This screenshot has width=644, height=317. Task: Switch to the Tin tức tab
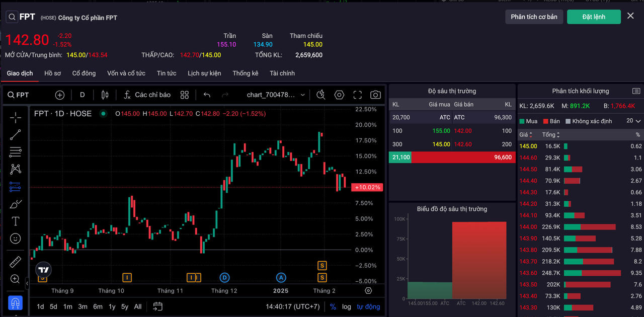pyautogui.click(x=167, y=73)
